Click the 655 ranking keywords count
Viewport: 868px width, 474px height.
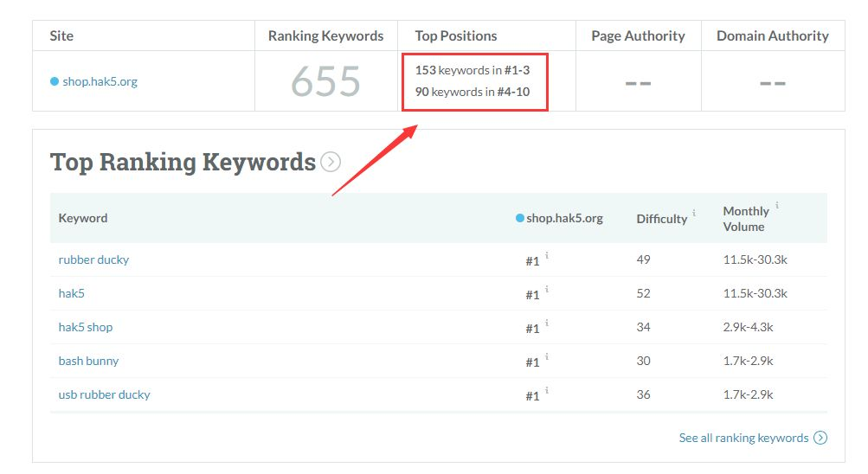(x=325, y=81)
